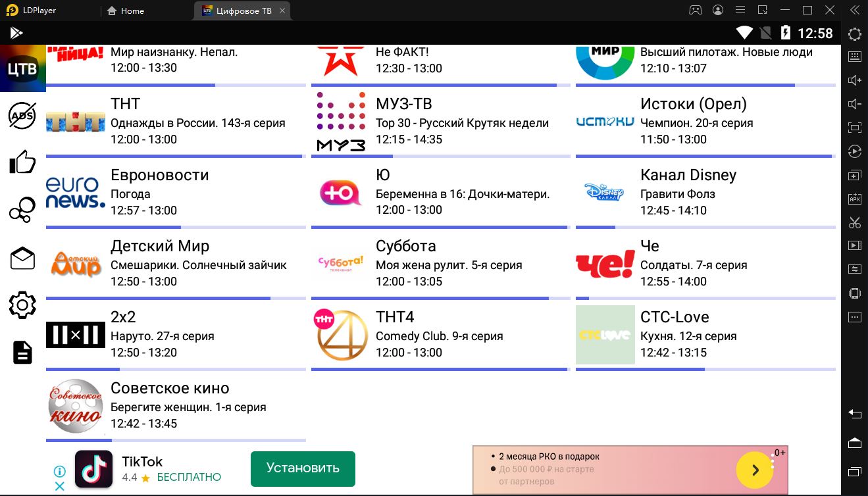Select the СТС-Love channel title

675,317
